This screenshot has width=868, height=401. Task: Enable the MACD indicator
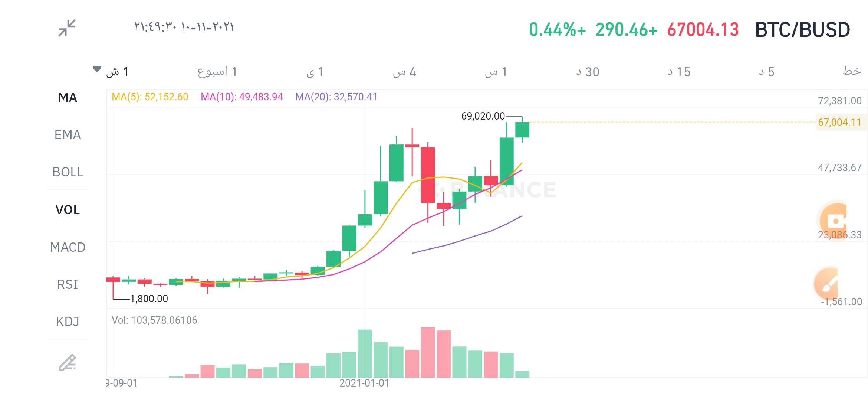click(68, 247)
